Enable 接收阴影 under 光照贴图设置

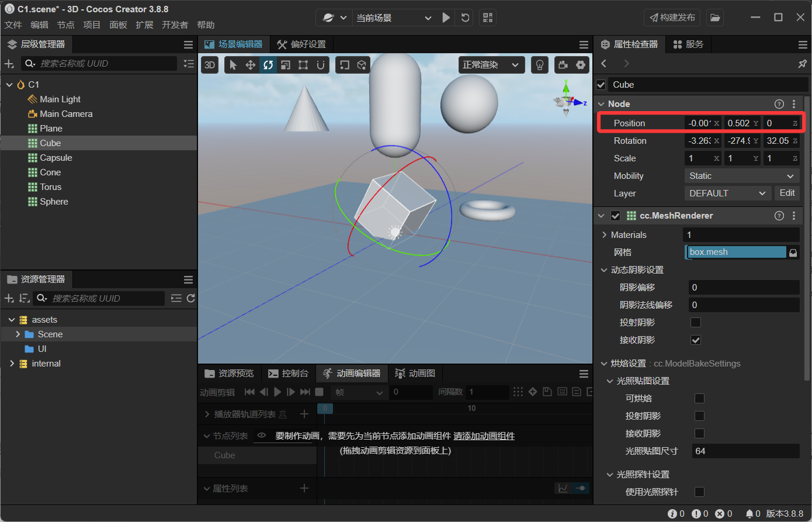pyautogui.click(x=699, y=433)
